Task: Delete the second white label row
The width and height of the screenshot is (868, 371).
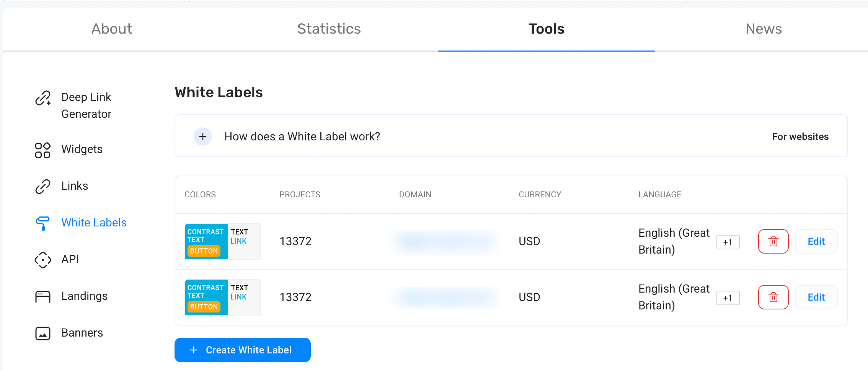Action: tap(773, 297)
